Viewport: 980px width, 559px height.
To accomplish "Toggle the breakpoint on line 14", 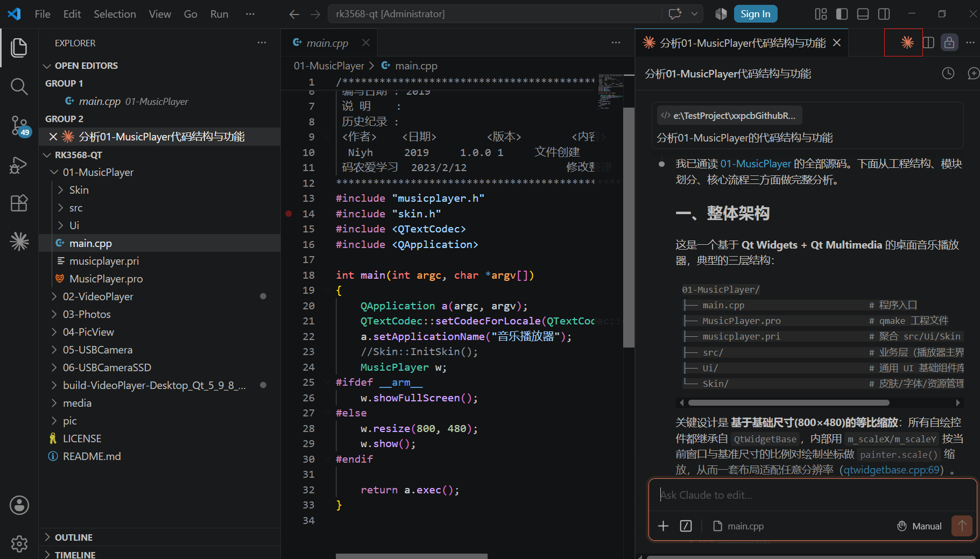I will click(x=288, y=214).
